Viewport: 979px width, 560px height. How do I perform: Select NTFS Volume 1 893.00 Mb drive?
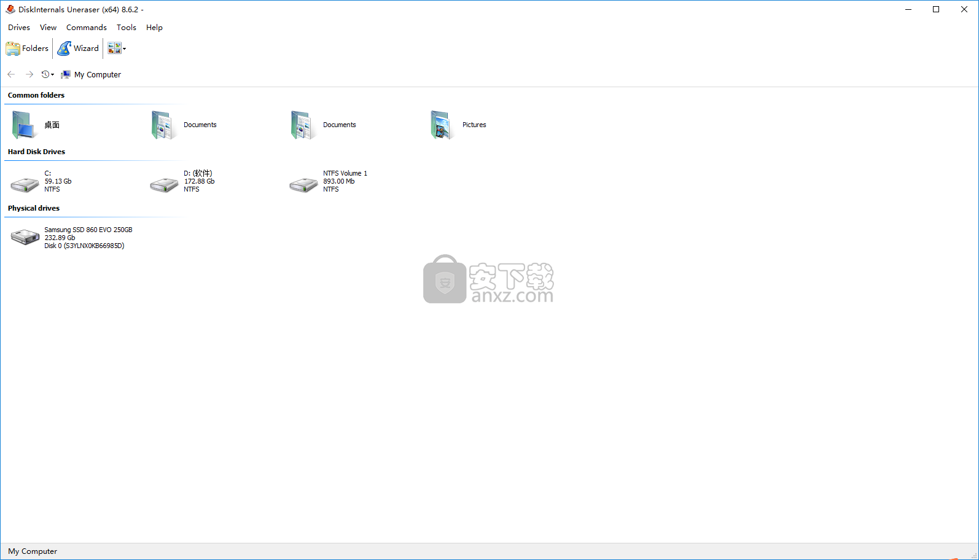(x=304, y=183)
